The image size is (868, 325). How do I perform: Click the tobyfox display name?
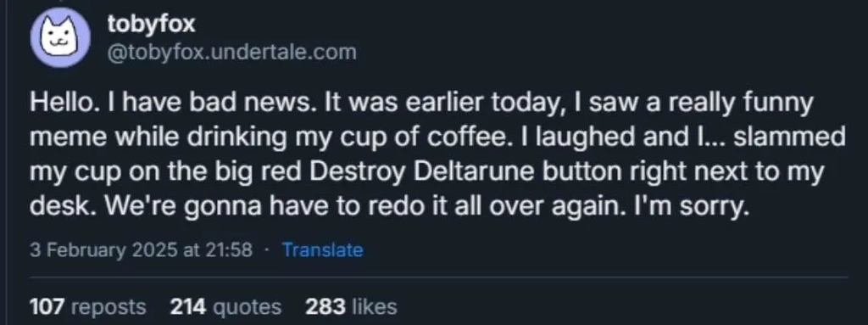click(x=151, y=23)
